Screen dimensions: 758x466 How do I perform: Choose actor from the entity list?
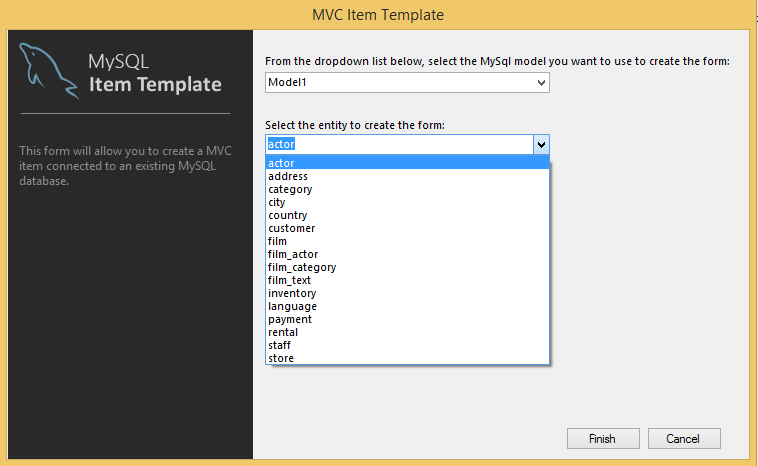pyautogui.click(x=407, y=163)
